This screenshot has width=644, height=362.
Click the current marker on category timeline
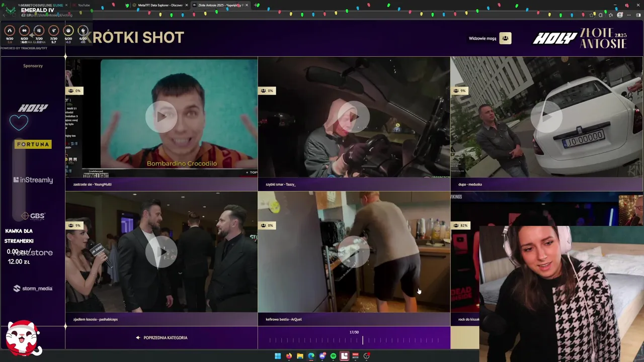coord(363,340)
